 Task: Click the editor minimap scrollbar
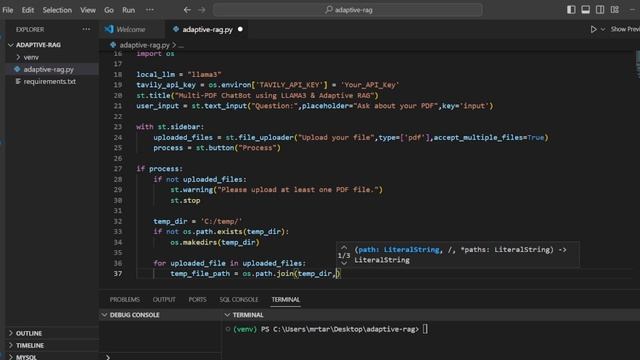click(x=637, y=64)
